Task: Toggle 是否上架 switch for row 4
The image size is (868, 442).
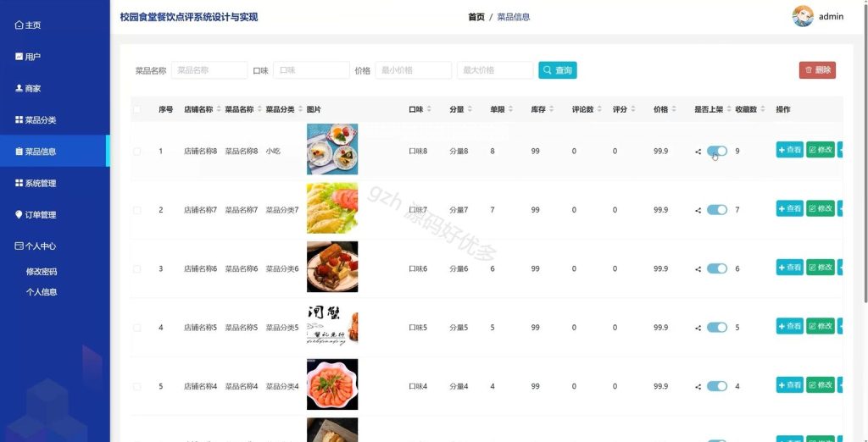Action: point(717,328)
